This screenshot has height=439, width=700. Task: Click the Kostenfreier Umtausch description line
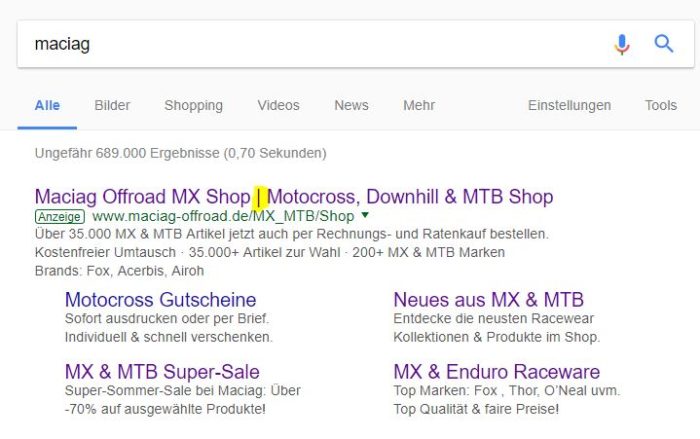pyautogui.click(x=270, y=252)
